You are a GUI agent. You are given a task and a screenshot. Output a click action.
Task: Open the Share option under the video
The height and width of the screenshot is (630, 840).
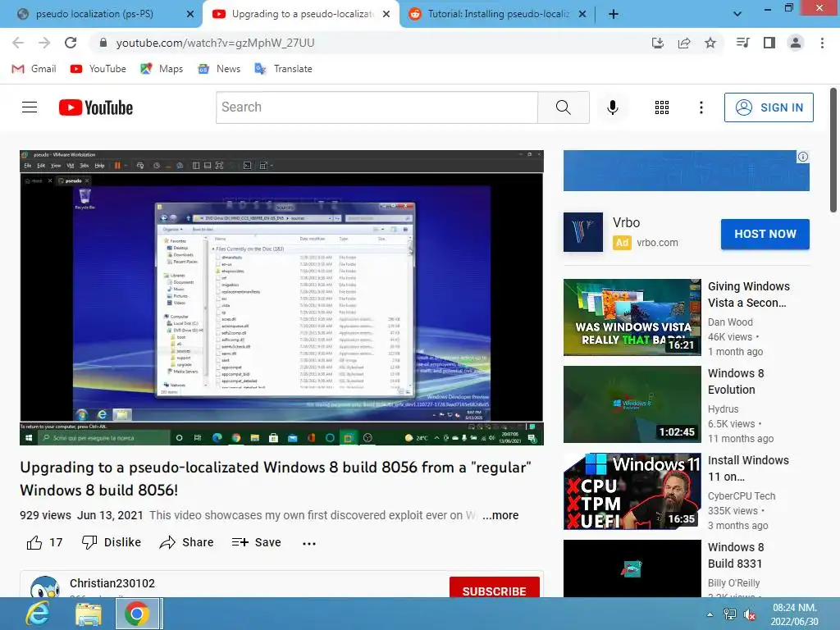[186, 543]
